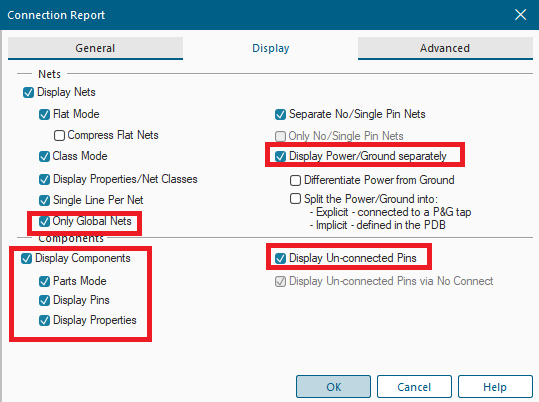Toggle Parts Mode checkbox
539x402 pixels.
44,281
